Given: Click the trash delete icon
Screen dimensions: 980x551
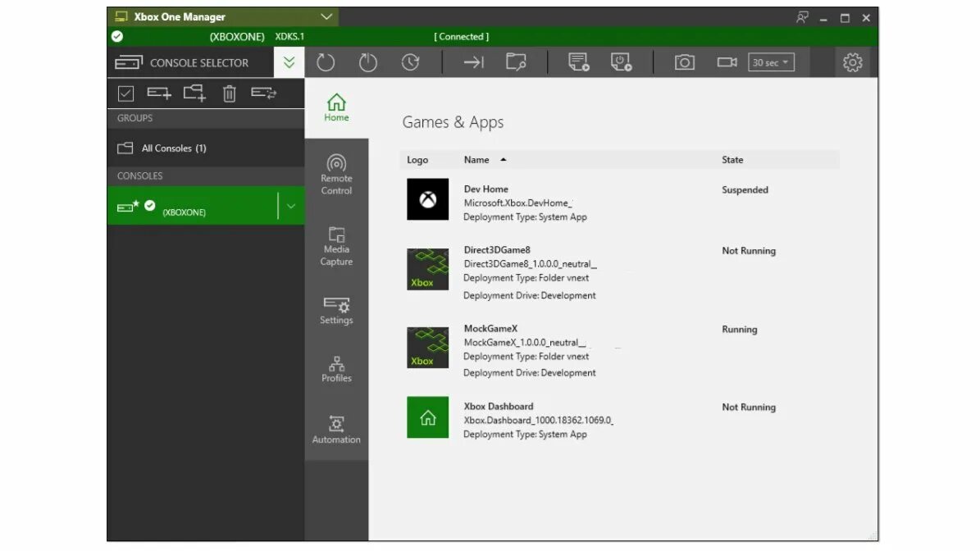Looking at the screenshot, I should [x=230, y=93].
